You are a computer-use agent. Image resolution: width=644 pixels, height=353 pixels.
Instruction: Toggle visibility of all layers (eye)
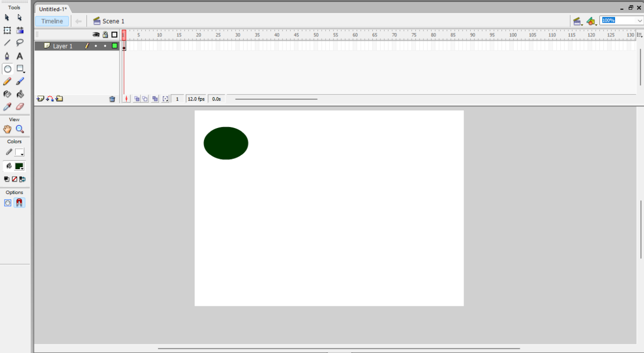(96, 35)
